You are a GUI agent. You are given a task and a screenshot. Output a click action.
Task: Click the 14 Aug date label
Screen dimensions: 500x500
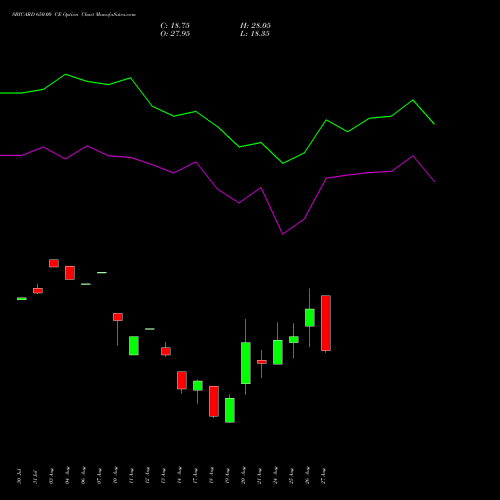(x=179, y=476)
